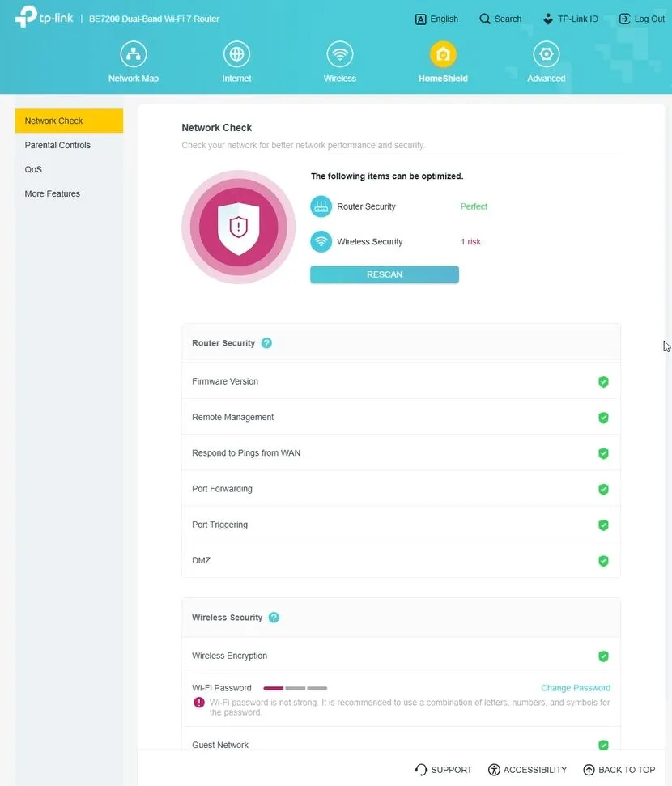Click the Firmware Version green shield status

tap(603, 382)
